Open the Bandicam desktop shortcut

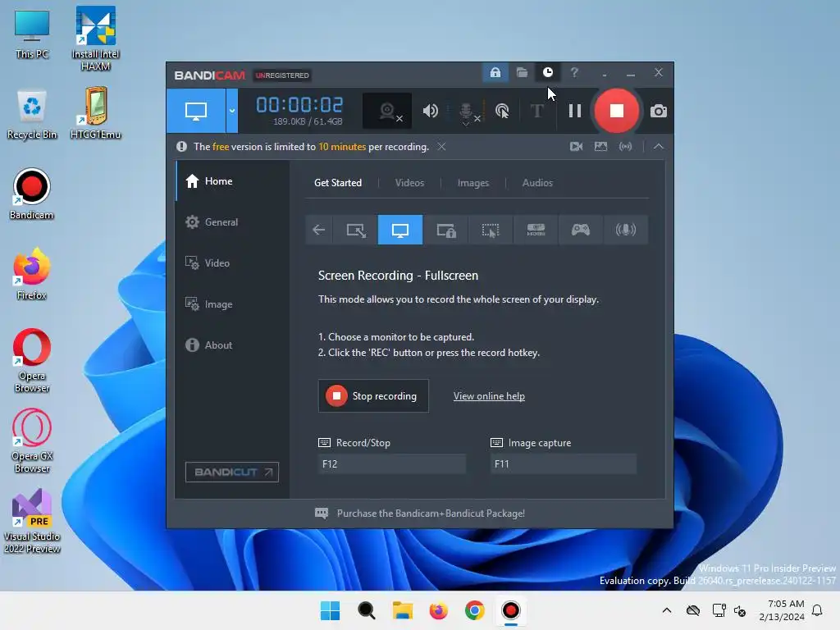coord(32,194)
